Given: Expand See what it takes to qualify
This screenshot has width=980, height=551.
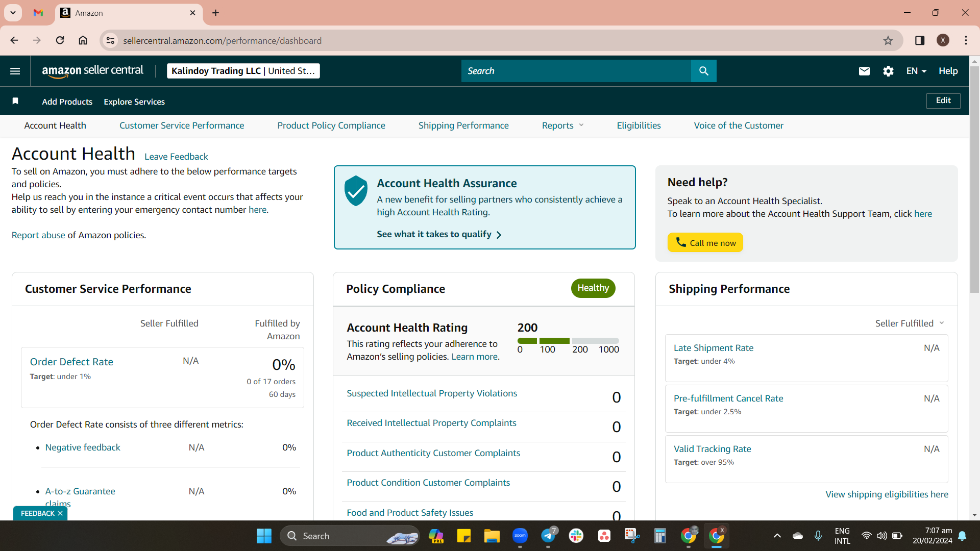Looking at the screenshot, I should tap(439, 234).
